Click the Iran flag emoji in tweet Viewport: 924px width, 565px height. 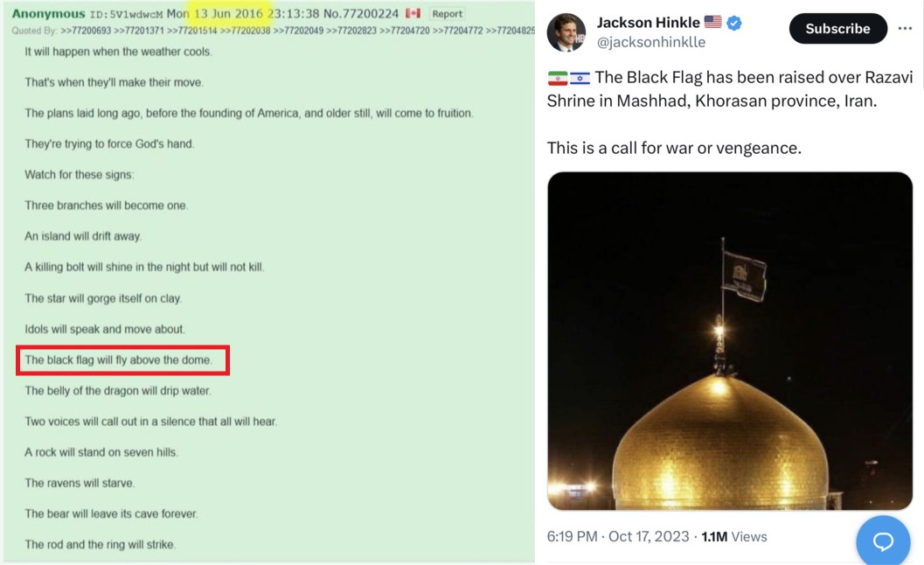coord(558,78)
